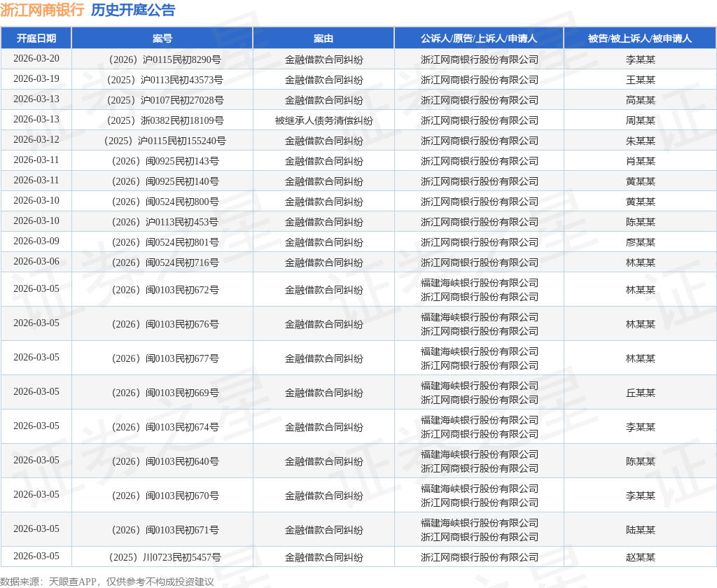Click 金融借款合同纠纷 in the 8290号 row
This screenshot has height=588, width=717.
tap(323, 59)
